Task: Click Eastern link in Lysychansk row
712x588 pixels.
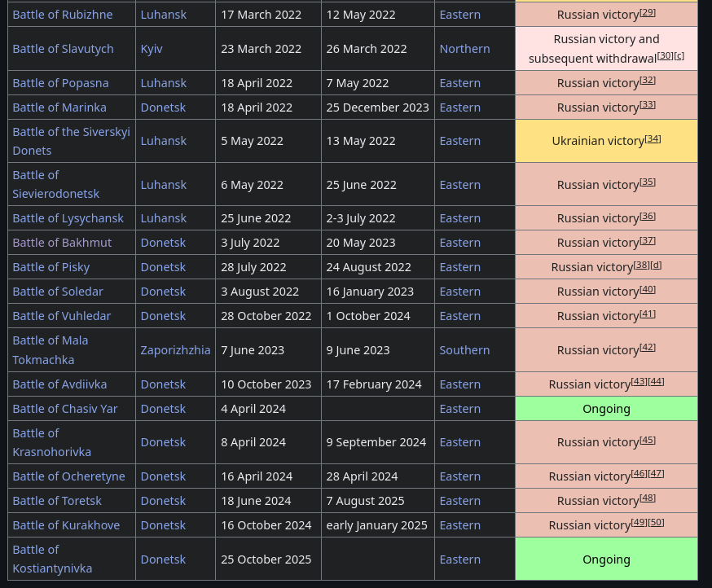Action: 460,218
